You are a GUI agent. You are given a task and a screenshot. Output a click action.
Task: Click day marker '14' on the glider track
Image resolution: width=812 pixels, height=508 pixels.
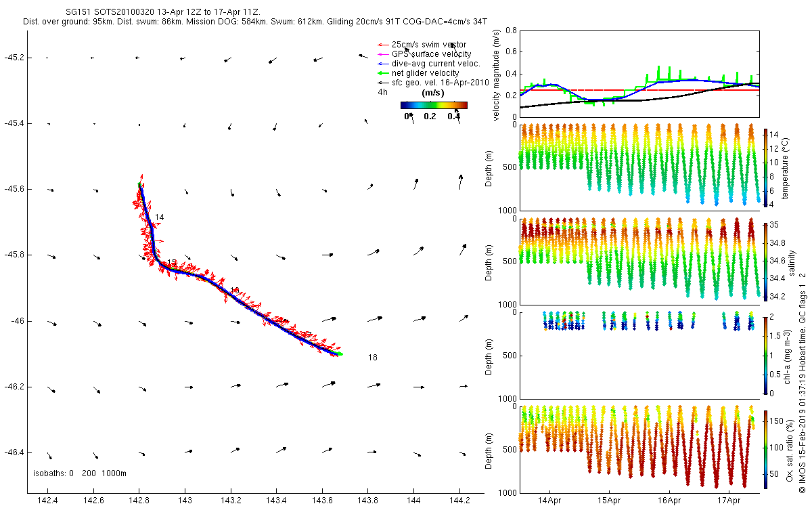pos(160,217)
